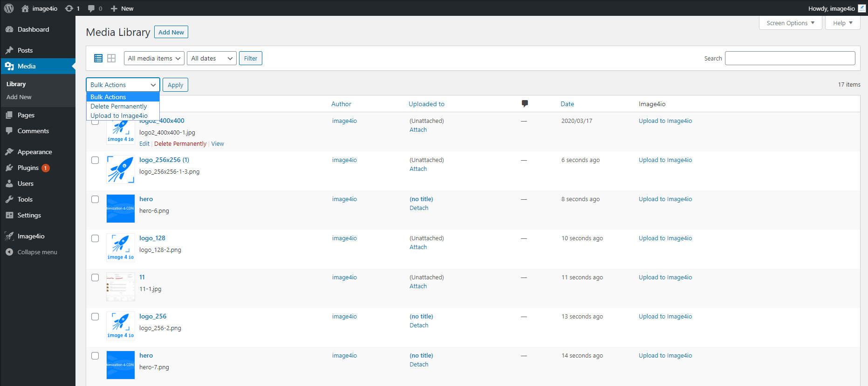Upload logo_256x256 (1) to Image4io
Image resolution: width=868 pixels, height=386 pixels.
[x=665, y=160]
